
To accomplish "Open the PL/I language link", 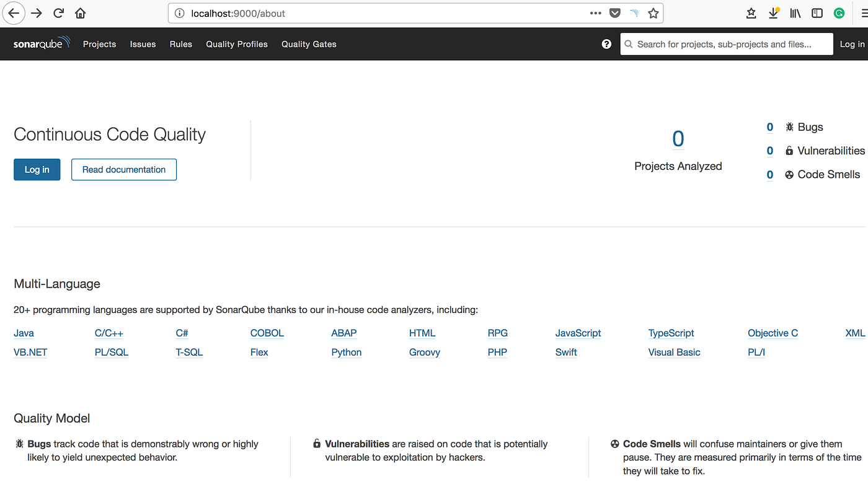I will click(x=756, y=352).
